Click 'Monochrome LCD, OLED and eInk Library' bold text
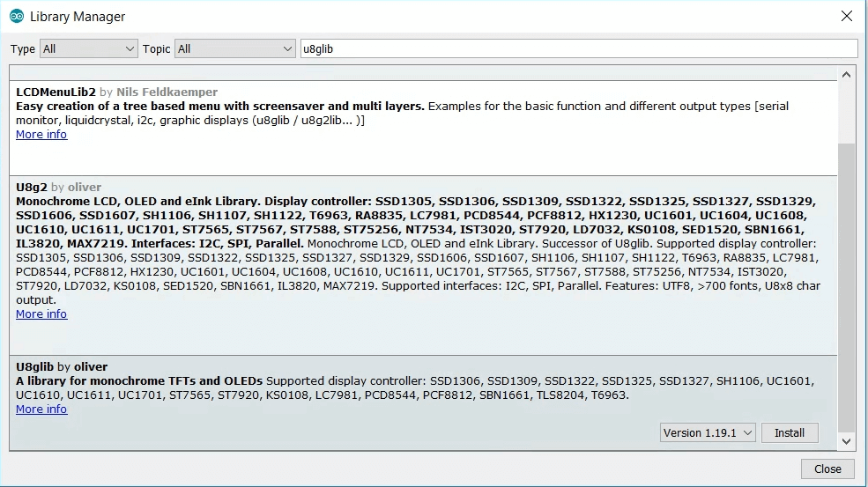This screenshot has width=868, height=487. 138,202
